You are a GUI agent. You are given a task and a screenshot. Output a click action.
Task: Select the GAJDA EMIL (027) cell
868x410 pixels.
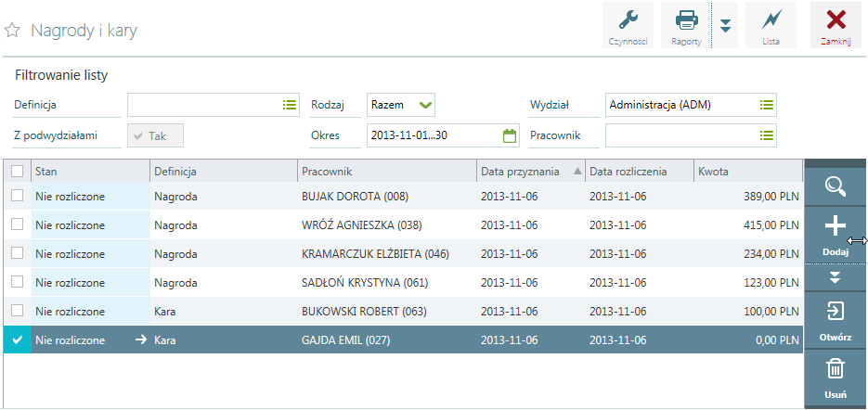tap(387, 340)
